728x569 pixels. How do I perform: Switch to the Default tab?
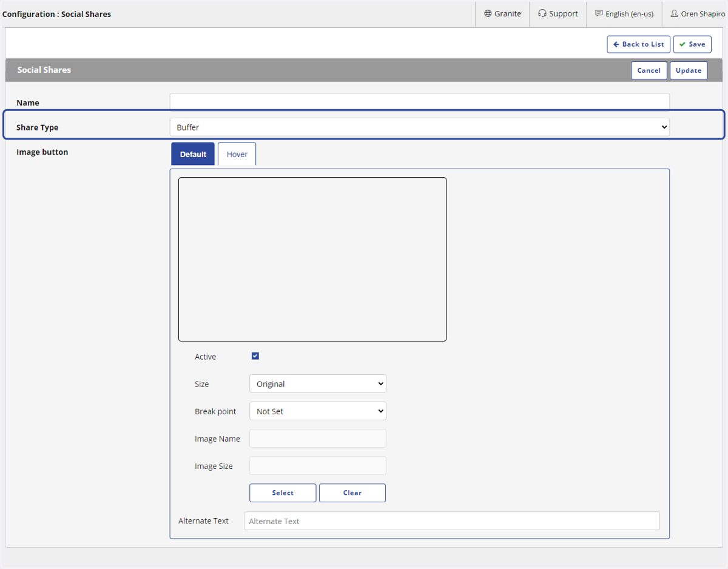[193, 154]
